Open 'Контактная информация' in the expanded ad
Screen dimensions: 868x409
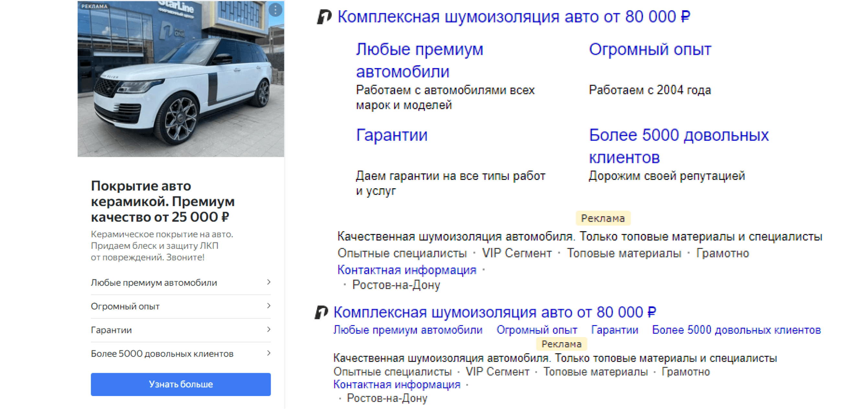pos(407,270)
